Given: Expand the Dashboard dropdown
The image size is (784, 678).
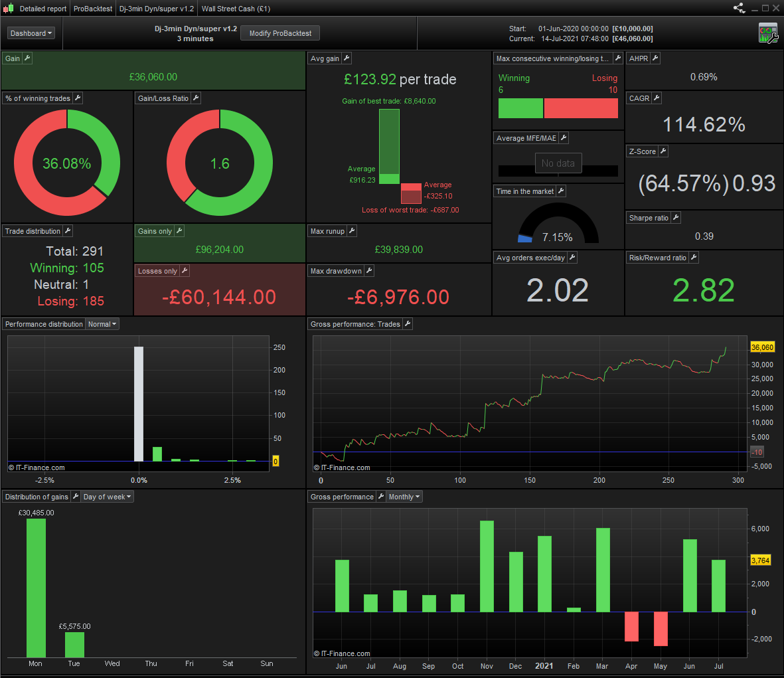Looking at the screenshot, I should [31, 33].
